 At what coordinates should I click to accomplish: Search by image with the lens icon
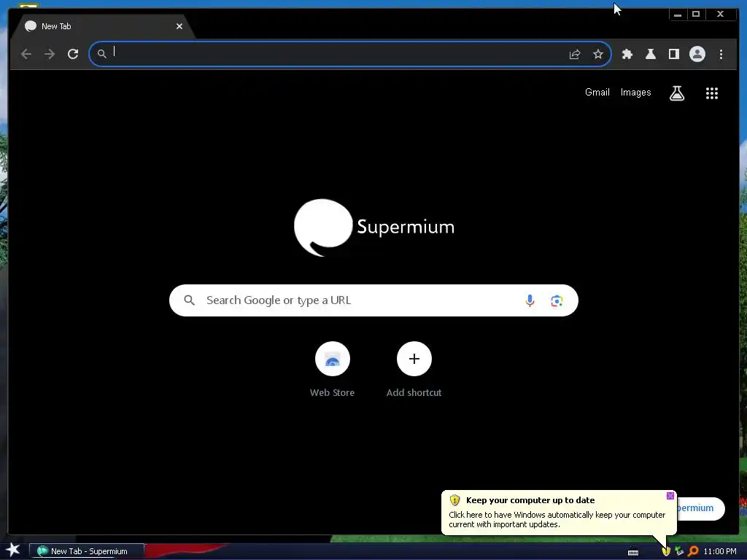click(x=557, y=301)
